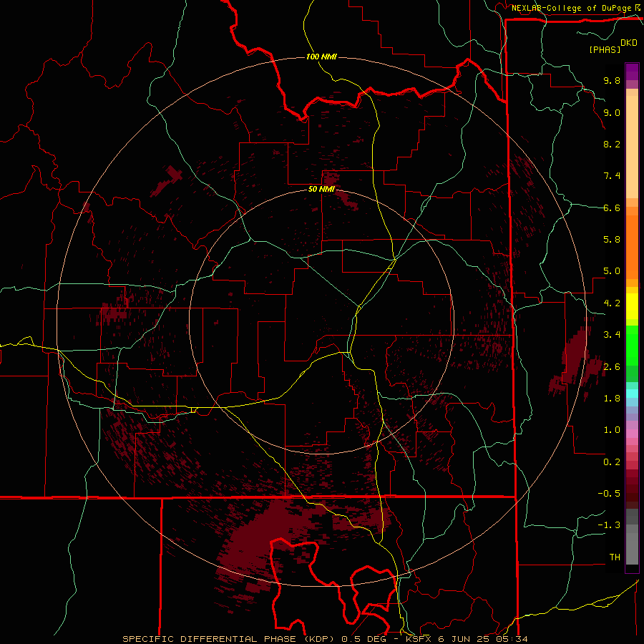Select the bright green segment of color bar
The image size is (644, 644).
(x=632, y=346)
